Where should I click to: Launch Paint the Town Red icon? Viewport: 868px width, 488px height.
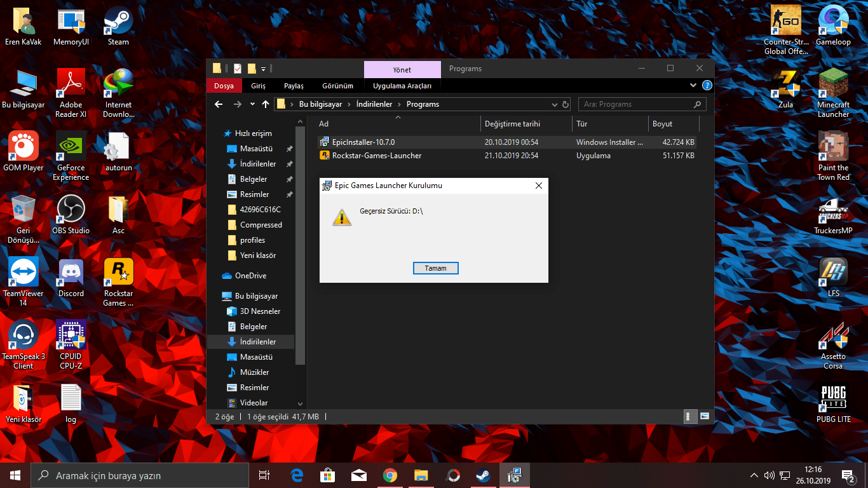tap(834, 156)
